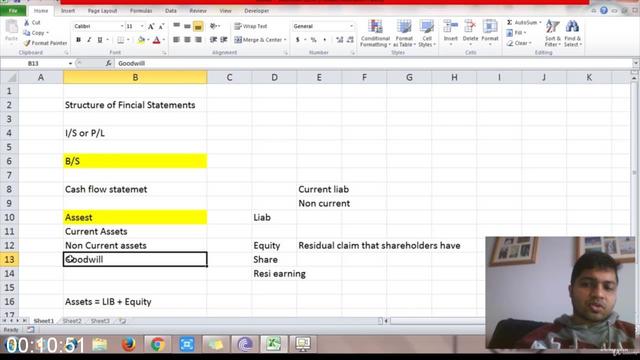Toggle top vertical alignment
This screenshot has height=360, width=640.
(176, 26)
